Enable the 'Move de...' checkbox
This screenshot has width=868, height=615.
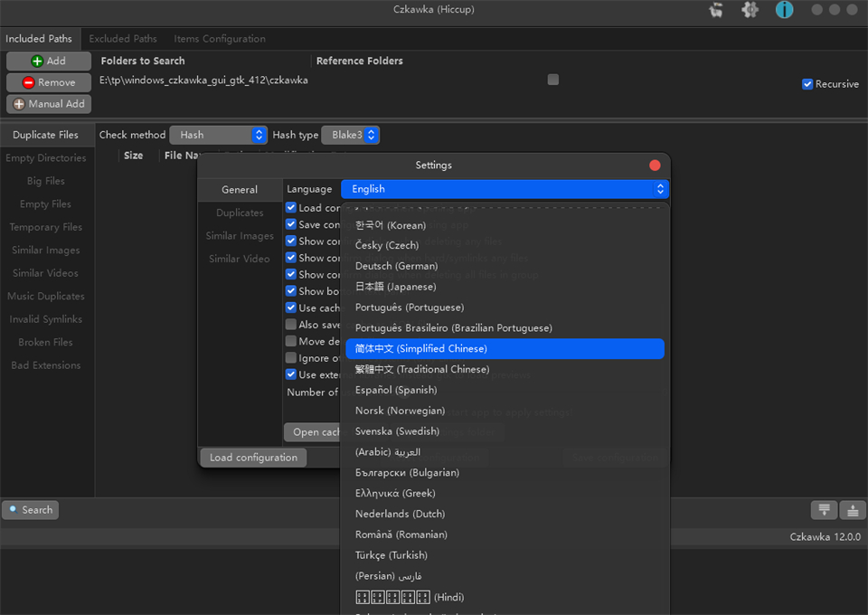(x=290, y=341)
